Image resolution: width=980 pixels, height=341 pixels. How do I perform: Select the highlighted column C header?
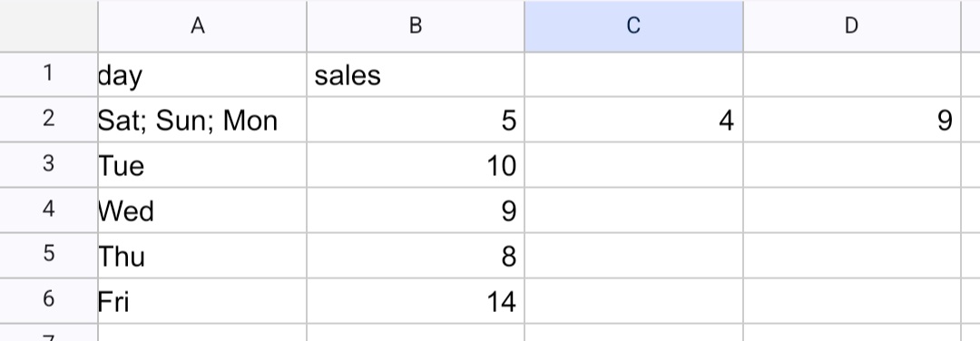point(633,26)
